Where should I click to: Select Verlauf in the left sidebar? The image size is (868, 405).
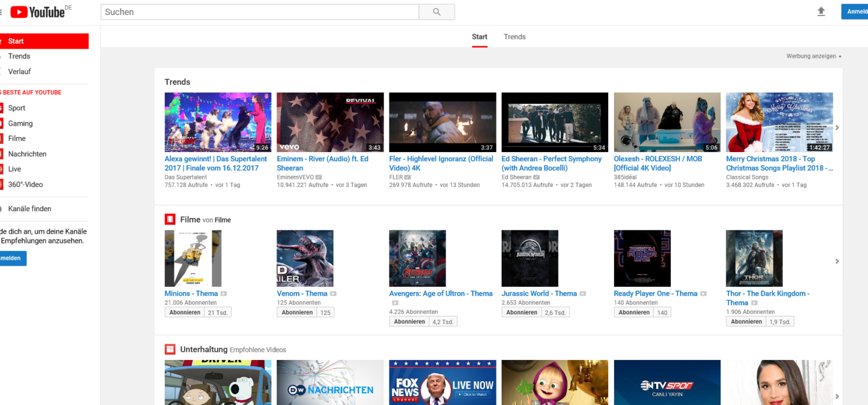20,72
